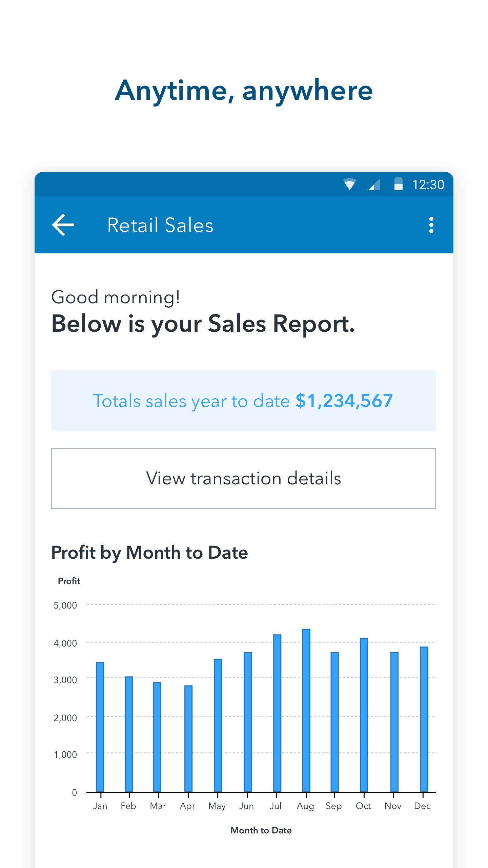
Task: Tap the total sales year to date banner
Action: (243, 401)
